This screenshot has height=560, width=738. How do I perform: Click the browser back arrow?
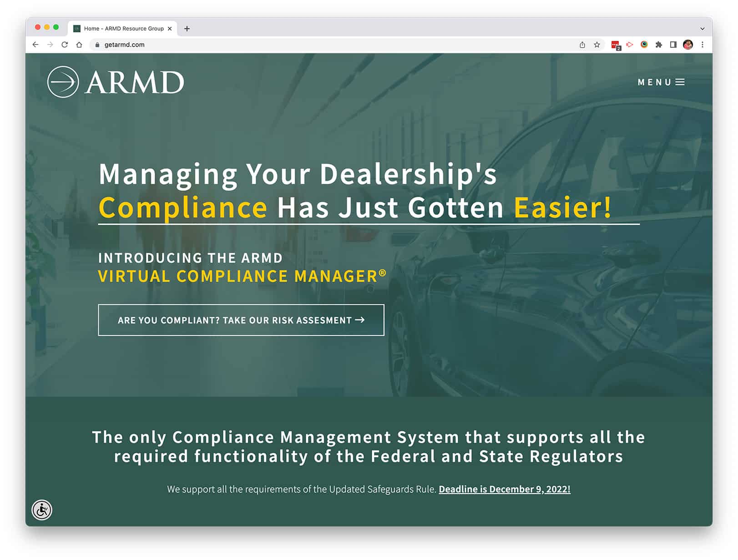pos(35,45)
